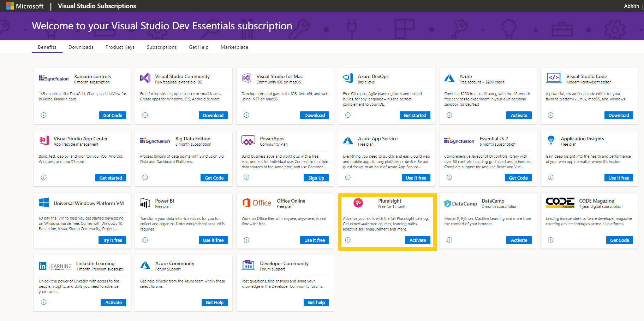Switch to the Product Keys tab
The width and height of the screenshot is (644, 321).
pos(120,47)
